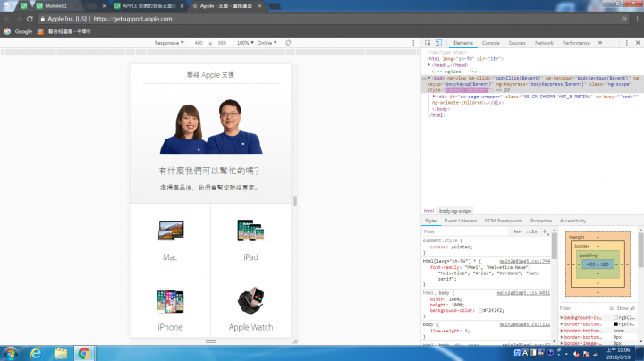Enable the Show all checkbox
The image size is (644, 361).
coord(612,308)
